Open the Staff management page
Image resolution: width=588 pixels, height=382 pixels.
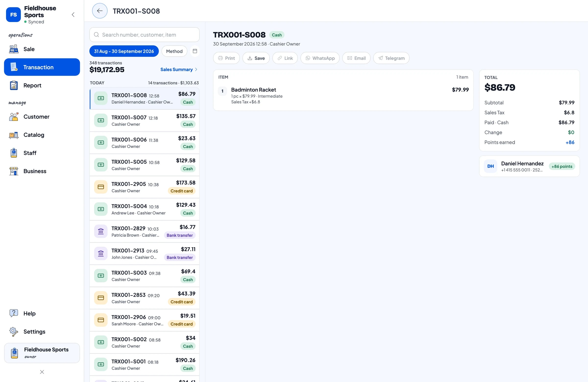point(42,153)
